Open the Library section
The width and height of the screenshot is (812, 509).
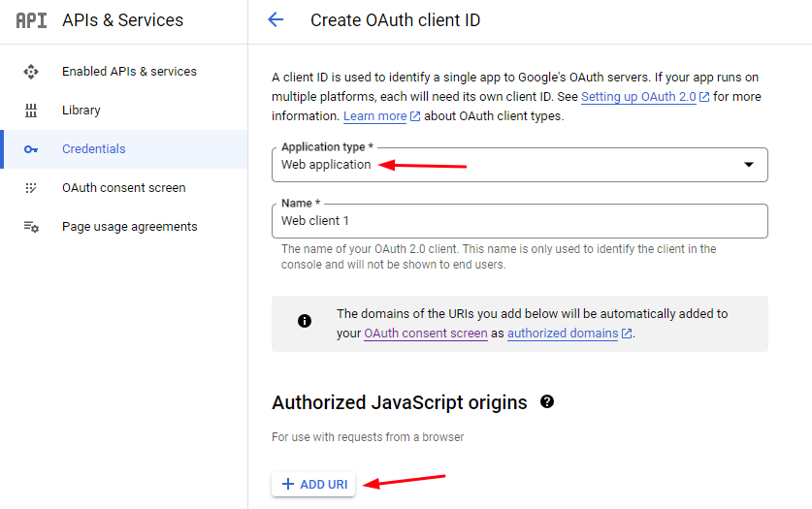point(81,111)
